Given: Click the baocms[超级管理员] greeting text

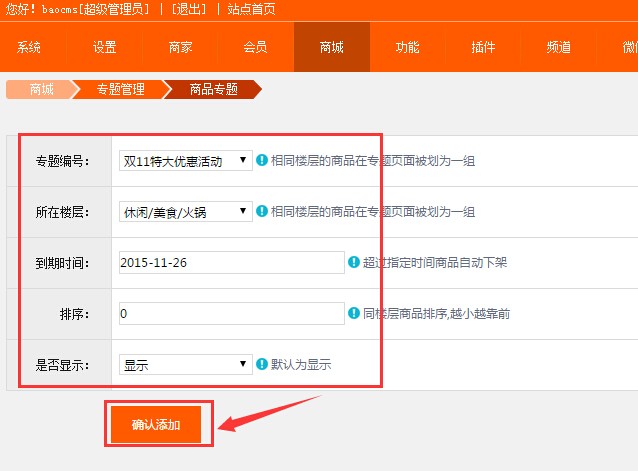Looking at the screenshot, I should 96,9.
